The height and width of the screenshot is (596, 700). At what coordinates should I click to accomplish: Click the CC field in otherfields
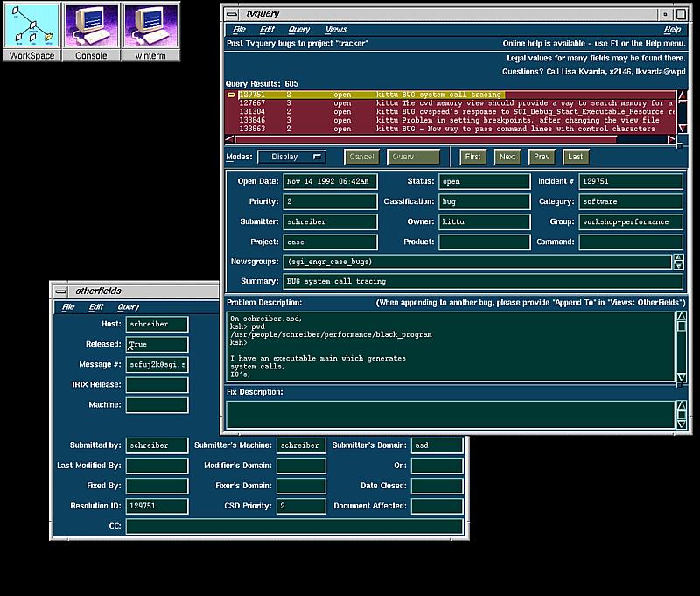click(294, 527)
